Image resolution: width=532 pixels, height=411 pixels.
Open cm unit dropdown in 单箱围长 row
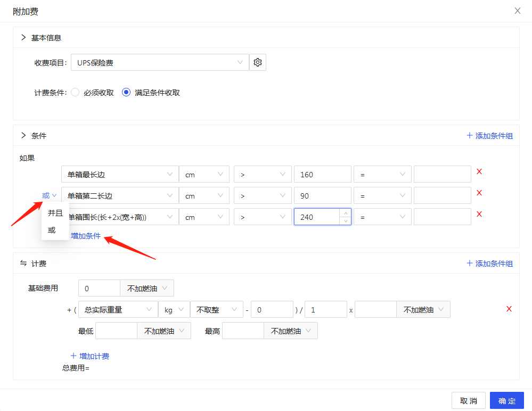point(204,217)
